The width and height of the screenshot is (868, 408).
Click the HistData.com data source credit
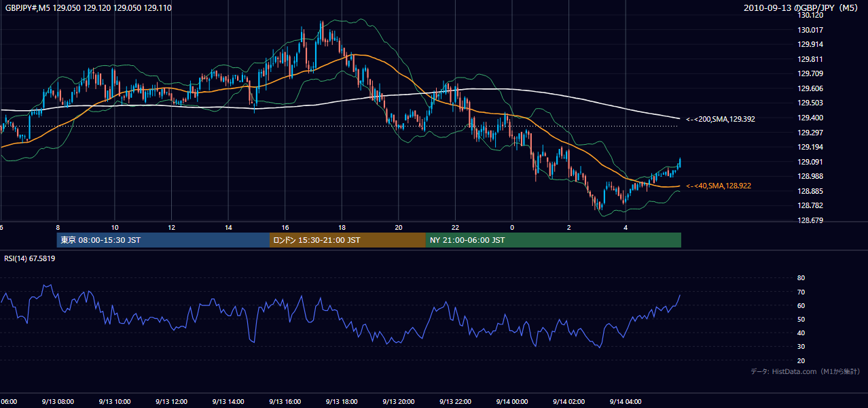pyautogui.click(x=806, y=371)
